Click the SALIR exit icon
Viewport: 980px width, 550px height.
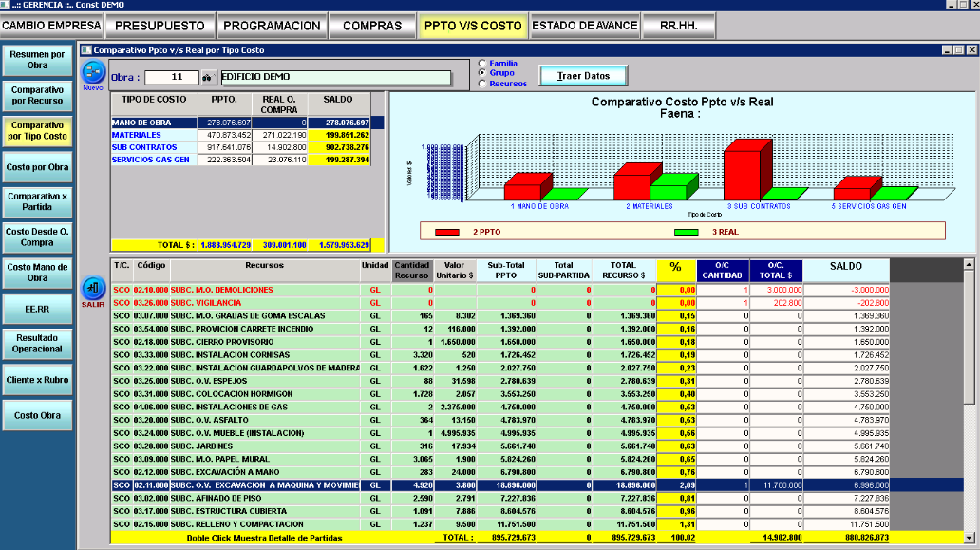(93, 287)
